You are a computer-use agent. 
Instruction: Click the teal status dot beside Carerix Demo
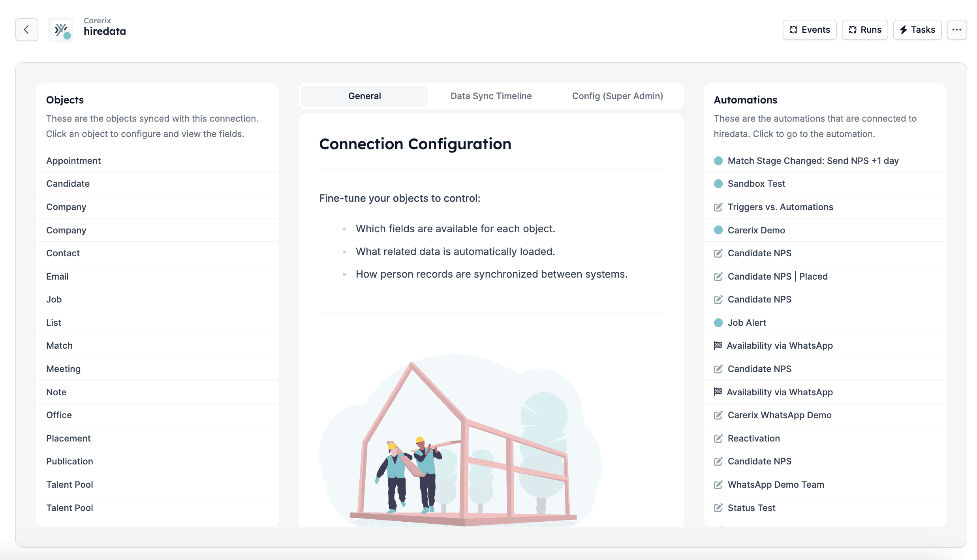(x=718, y=230)
